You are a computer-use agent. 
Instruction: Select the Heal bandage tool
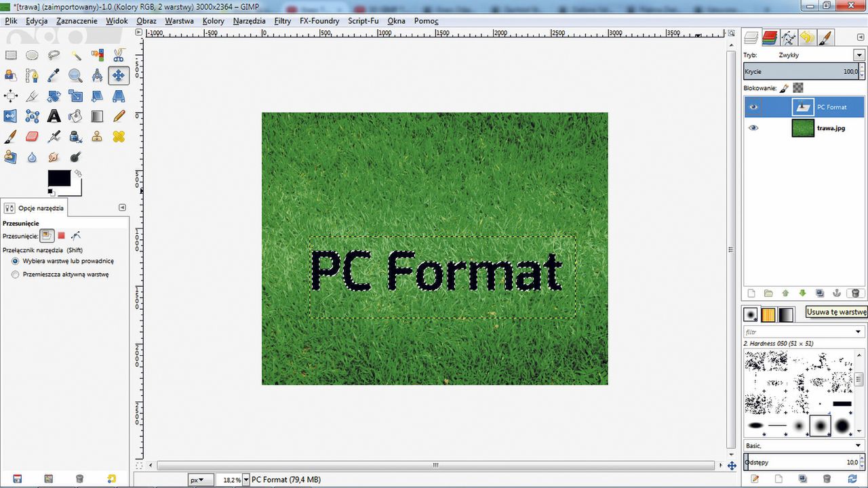(x=119, y=137)
